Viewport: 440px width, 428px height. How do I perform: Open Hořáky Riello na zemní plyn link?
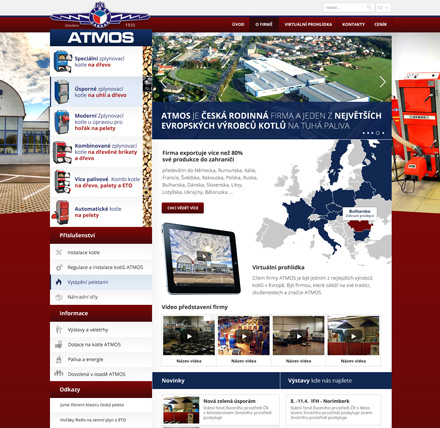click(93, 420)
